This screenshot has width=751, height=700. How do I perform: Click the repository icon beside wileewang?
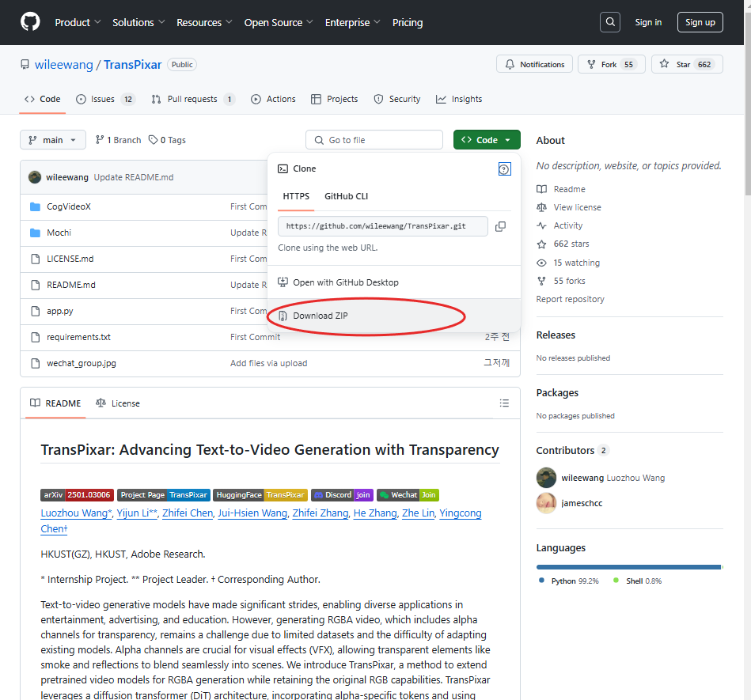(x=25, y=65)
